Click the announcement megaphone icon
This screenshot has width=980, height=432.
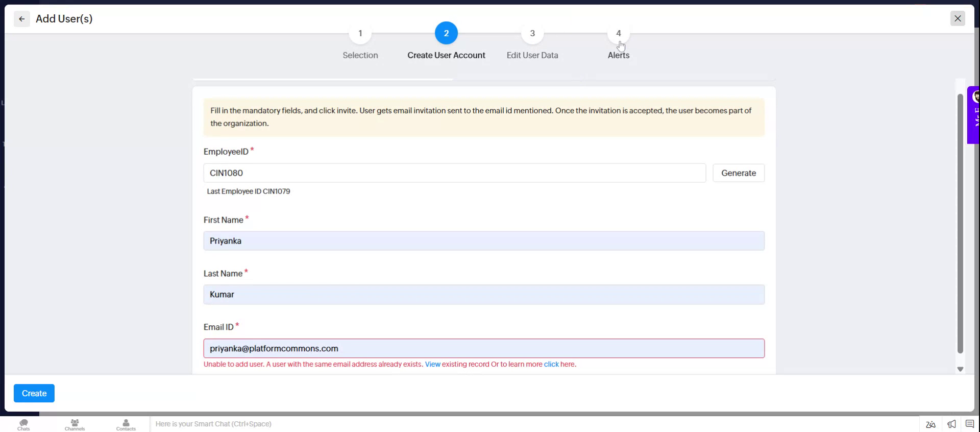click(x=951, y=424)
